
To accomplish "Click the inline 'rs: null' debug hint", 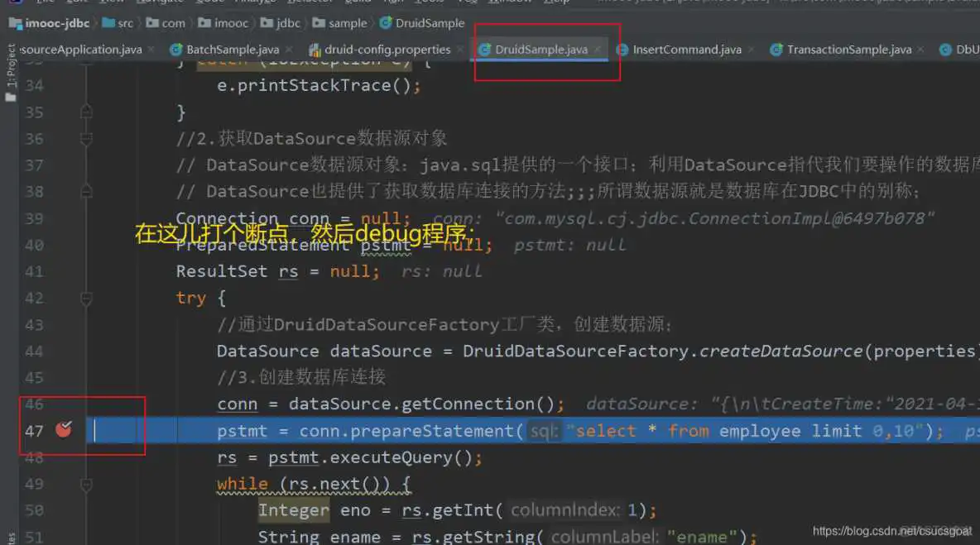I will (x=442, y=271).
